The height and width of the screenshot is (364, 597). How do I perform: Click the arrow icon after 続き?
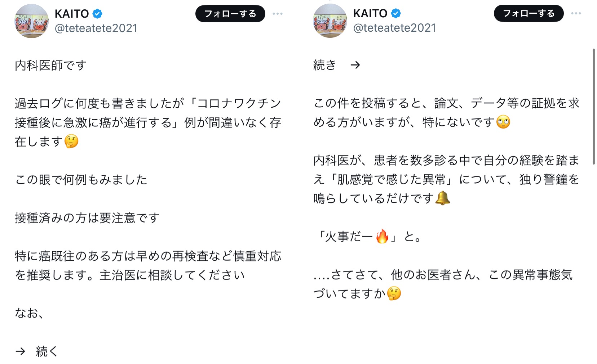[355, 65]
